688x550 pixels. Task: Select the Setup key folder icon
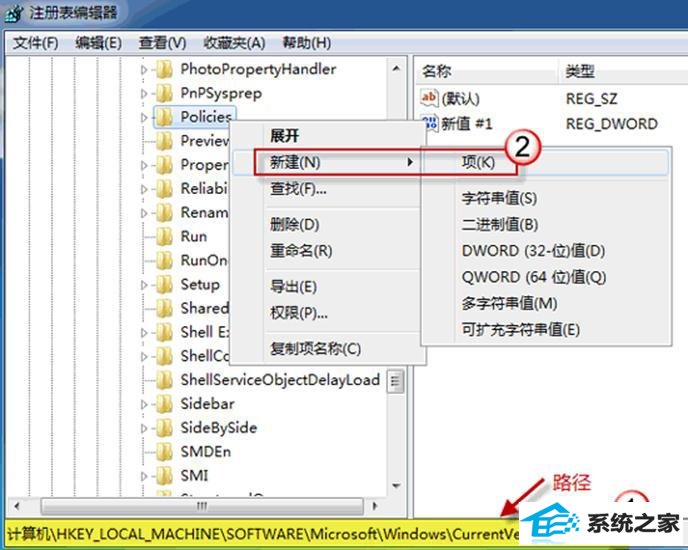165,284
